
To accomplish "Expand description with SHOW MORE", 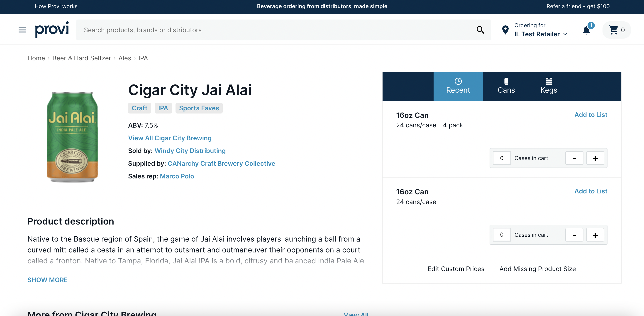I will tap(47, 280).
